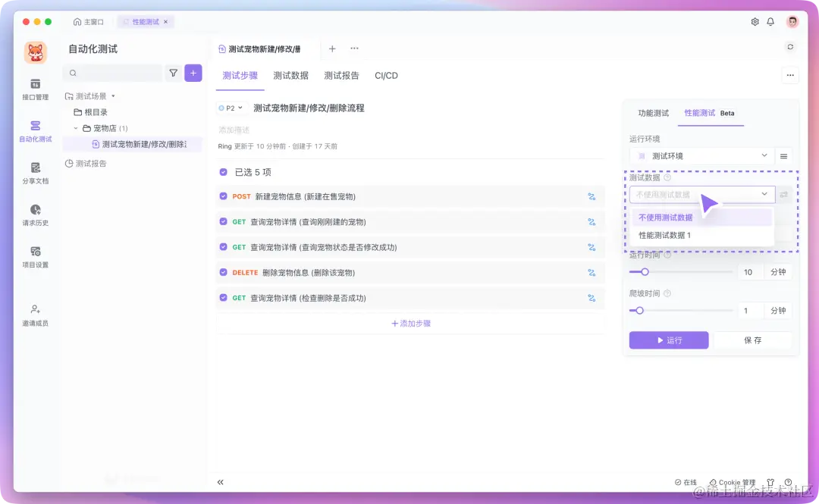Go to 主窗口 home tab
The height and width of the screenshot is (504, 819).
[x=88, y=22]
